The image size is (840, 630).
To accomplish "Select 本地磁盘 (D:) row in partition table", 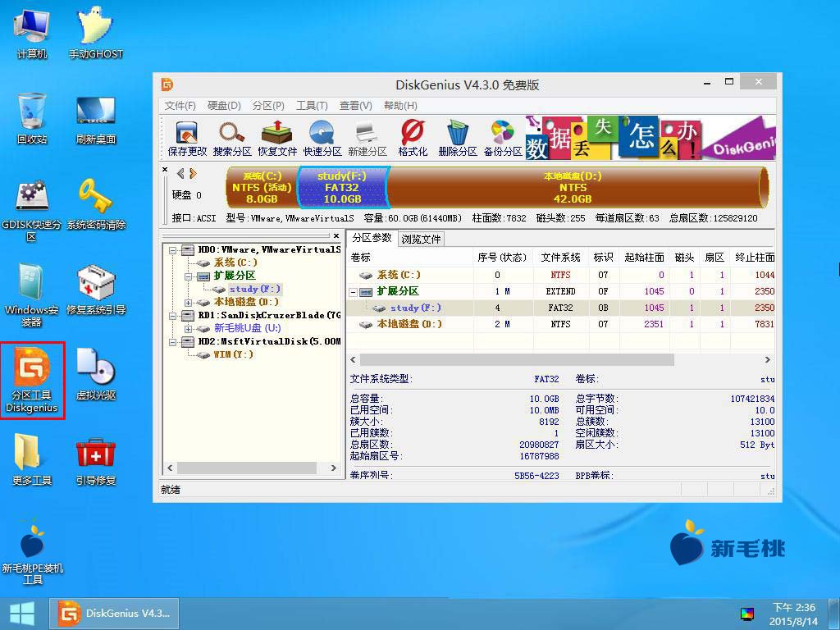I will (x=559, y=324).
